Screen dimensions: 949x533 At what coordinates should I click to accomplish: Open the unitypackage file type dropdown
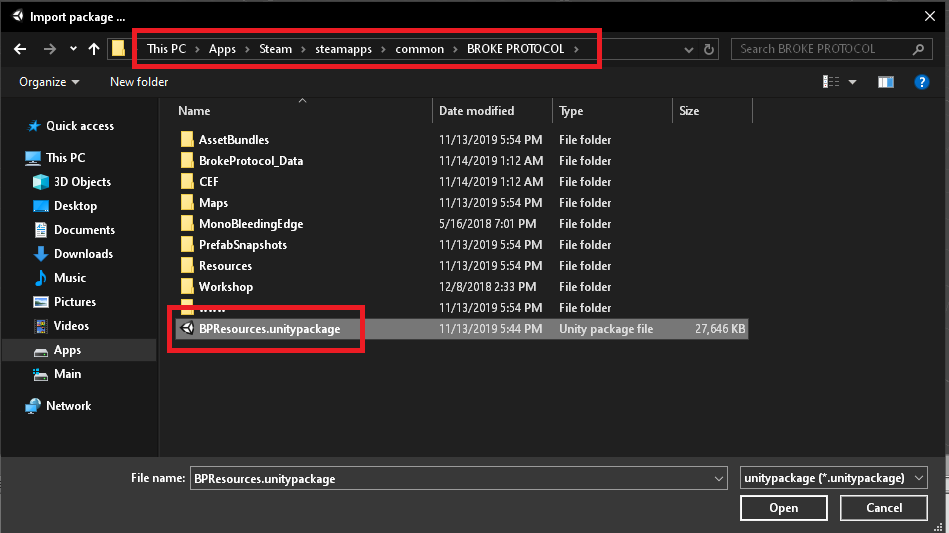coord(833,478)
